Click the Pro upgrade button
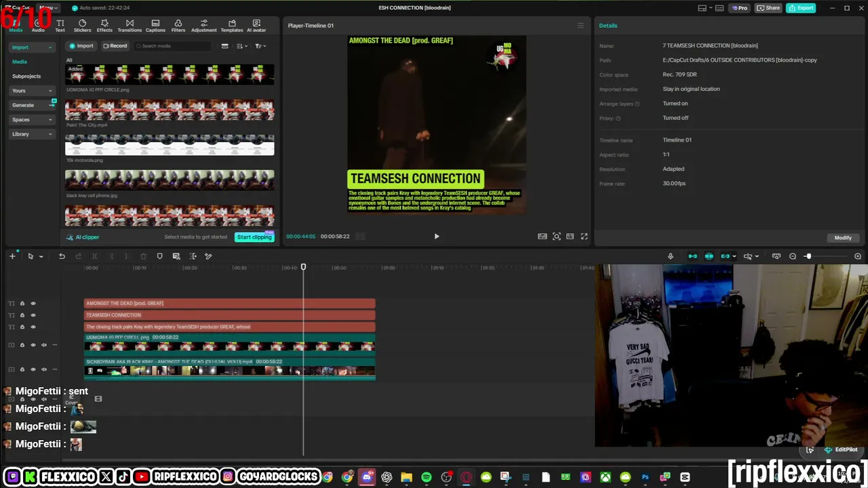 click(x=740, y=8)
